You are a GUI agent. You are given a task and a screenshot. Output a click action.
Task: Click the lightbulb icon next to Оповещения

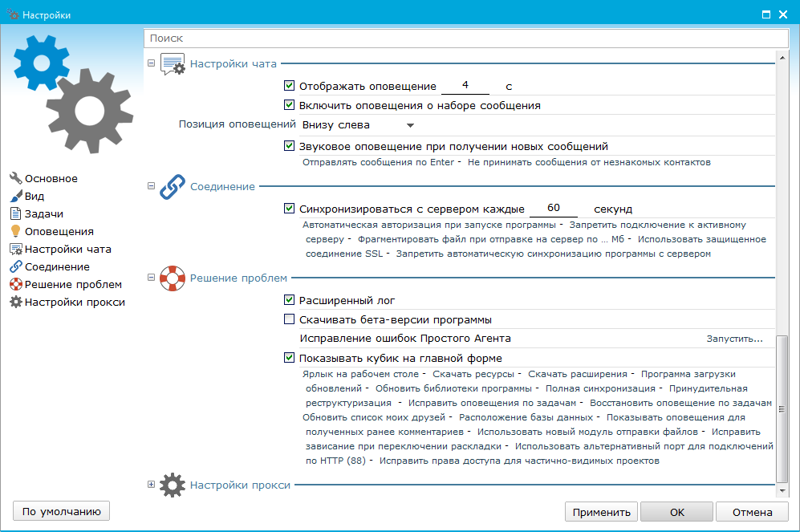coord(15,232)
